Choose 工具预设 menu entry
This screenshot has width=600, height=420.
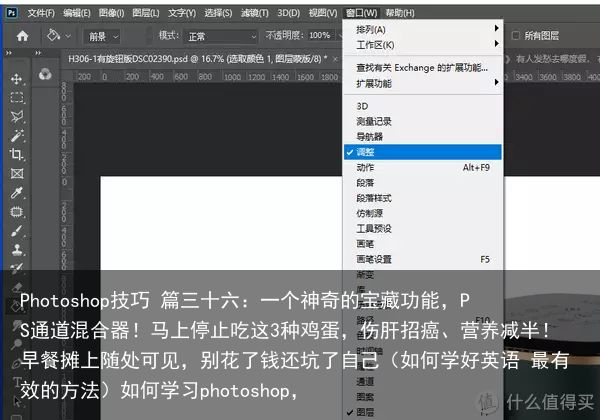coord(422,228)
